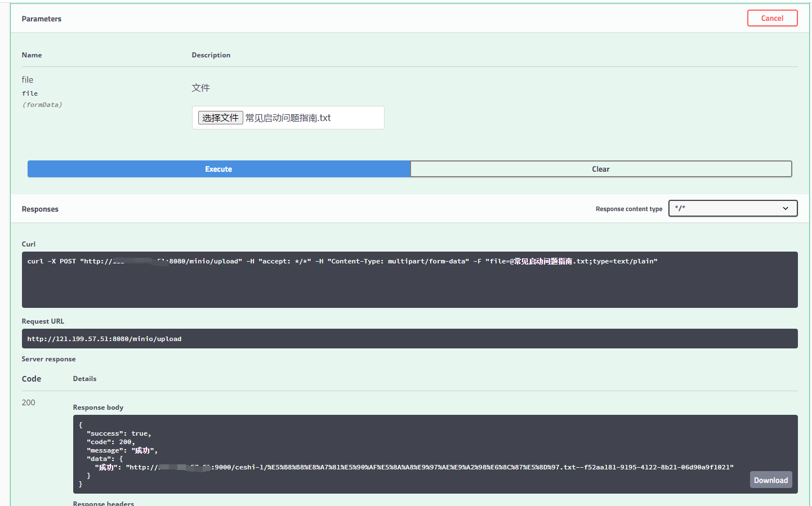Image resolution: width=812 pixels, height=506 pixels.
Task: Click the 文件 description text
Action: (200, 87)
